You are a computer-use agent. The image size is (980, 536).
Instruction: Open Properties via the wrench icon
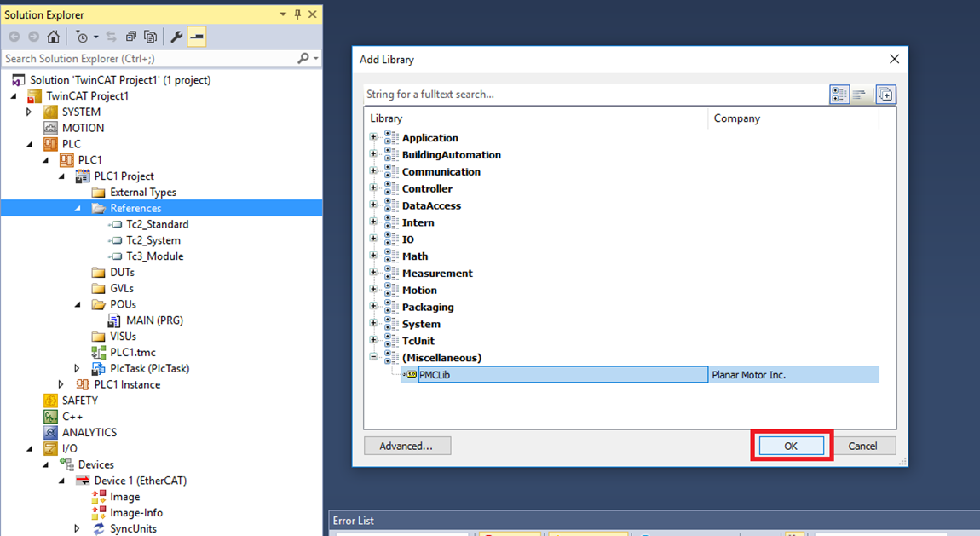coord(176,37)
